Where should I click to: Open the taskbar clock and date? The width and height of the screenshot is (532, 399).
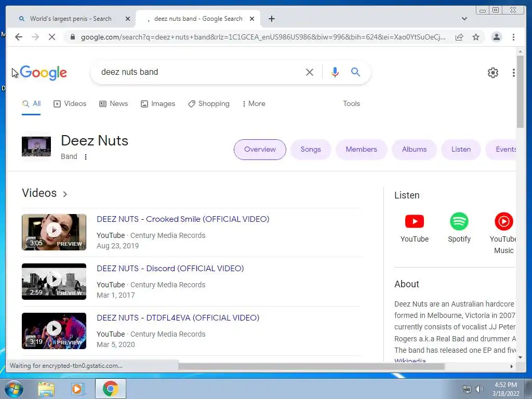(506, 389)
